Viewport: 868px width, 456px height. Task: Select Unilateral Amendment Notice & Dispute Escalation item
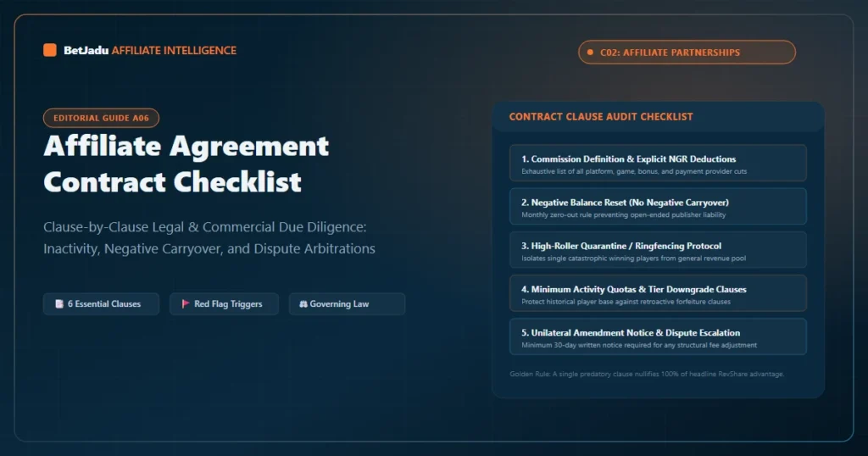658,336
